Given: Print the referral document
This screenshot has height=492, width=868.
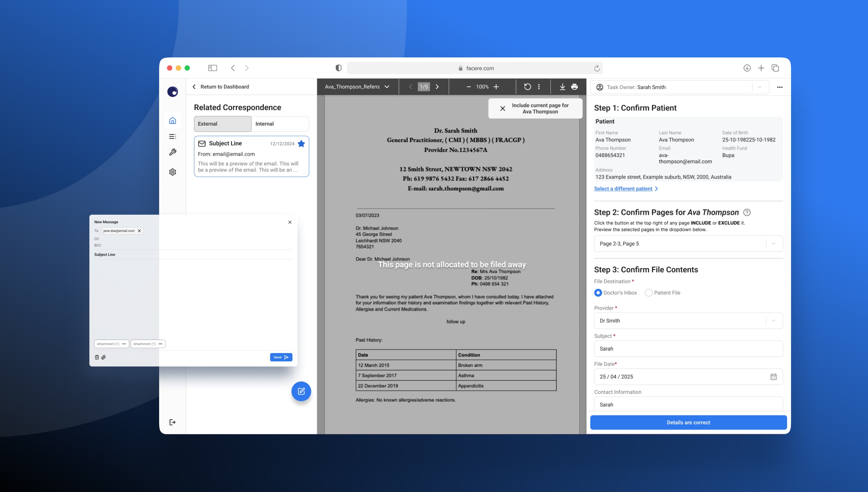Looking at the screenshot, I should [x=575, y=87].
